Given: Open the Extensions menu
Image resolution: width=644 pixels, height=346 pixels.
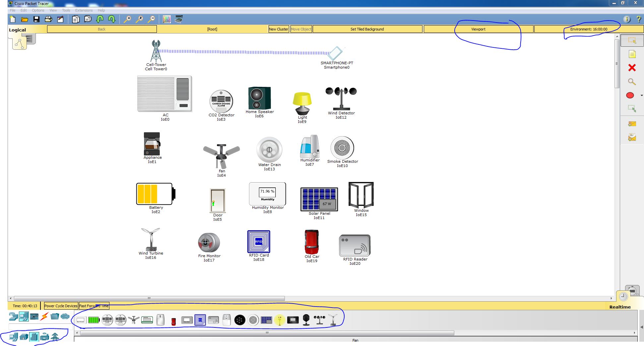Looking at the screenshot, I should [84, 10].
